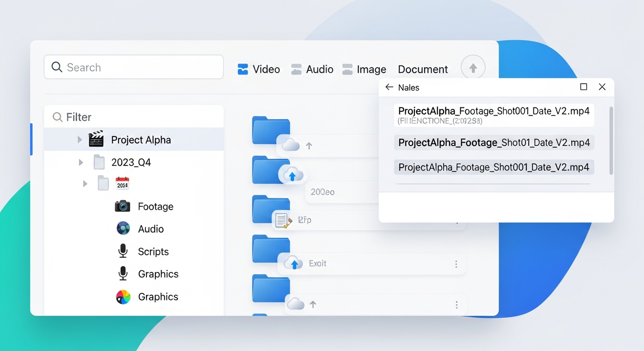Open the three-dot menu beside Exoit
The width and height of the screenshot is (644, 351).
(x=456, y=264)
